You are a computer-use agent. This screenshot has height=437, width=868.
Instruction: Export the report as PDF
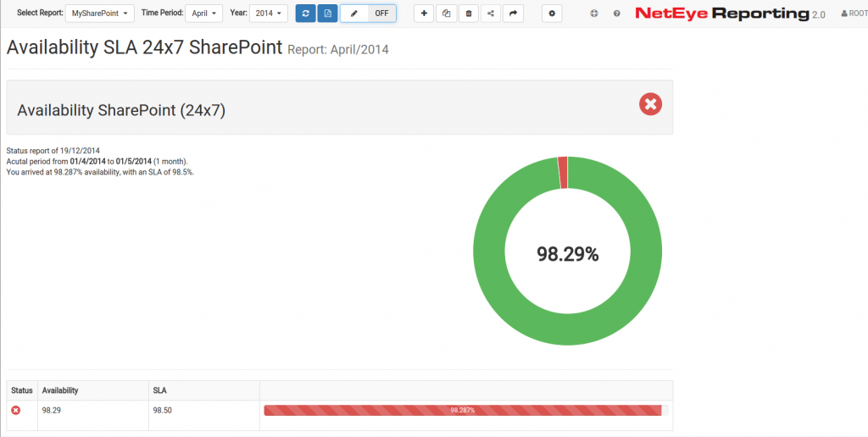(327, 14)
